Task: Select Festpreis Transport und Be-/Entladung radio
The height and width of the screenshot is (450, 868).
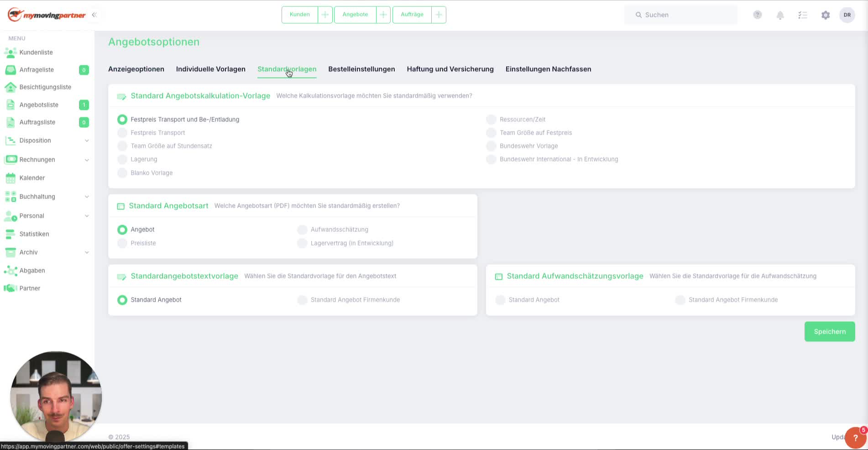Action: click(122, 120)
